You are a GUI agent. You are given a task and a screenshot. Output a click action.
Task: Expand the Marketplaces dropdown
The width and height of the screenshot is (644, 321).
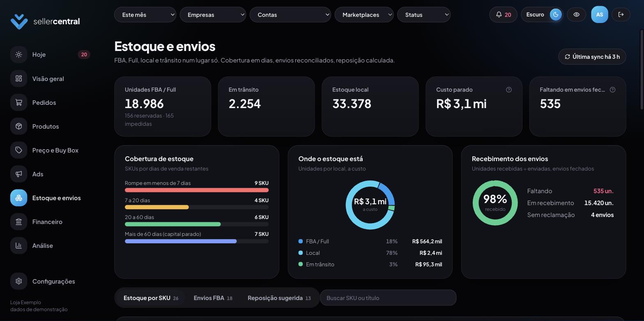364,15
